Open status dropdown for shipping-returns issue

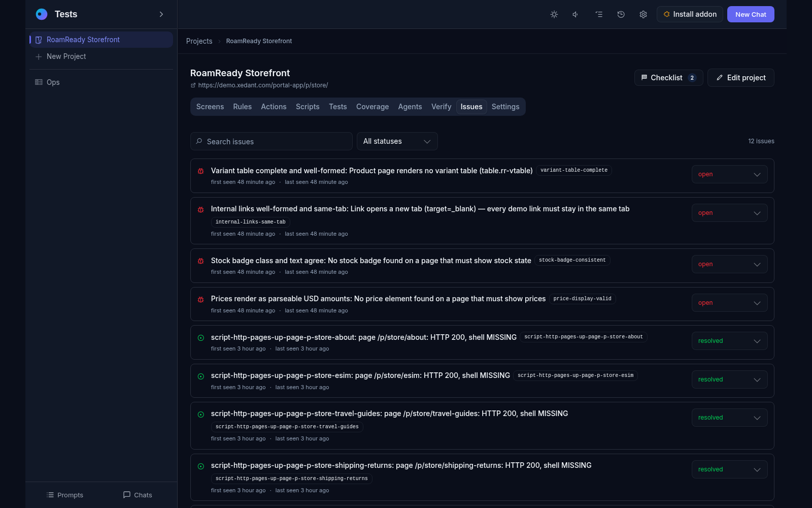point(730,469)
